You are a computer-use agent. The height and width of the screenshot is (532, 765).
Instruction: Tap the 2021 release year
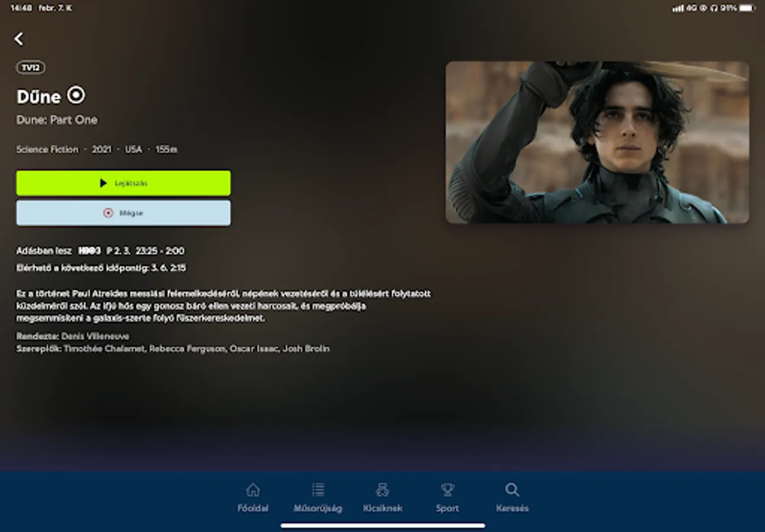[102, 150]
